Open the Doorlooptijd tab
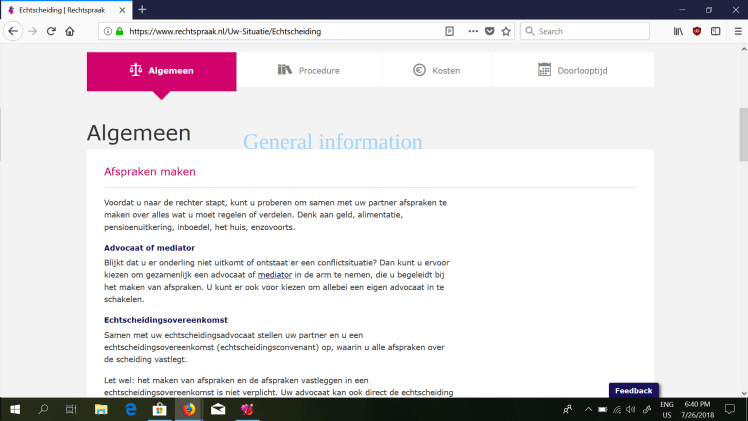748x421 pixels. click(x=572, y=71)
